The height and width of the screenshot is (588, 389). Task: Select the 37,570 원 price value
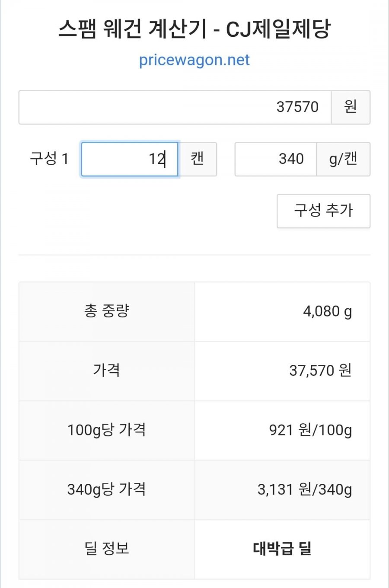320,371
